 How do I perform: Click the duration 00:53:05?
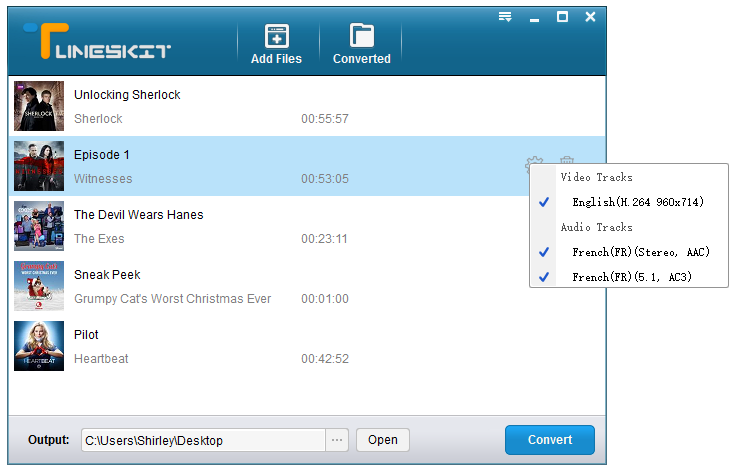pos(325,179)
